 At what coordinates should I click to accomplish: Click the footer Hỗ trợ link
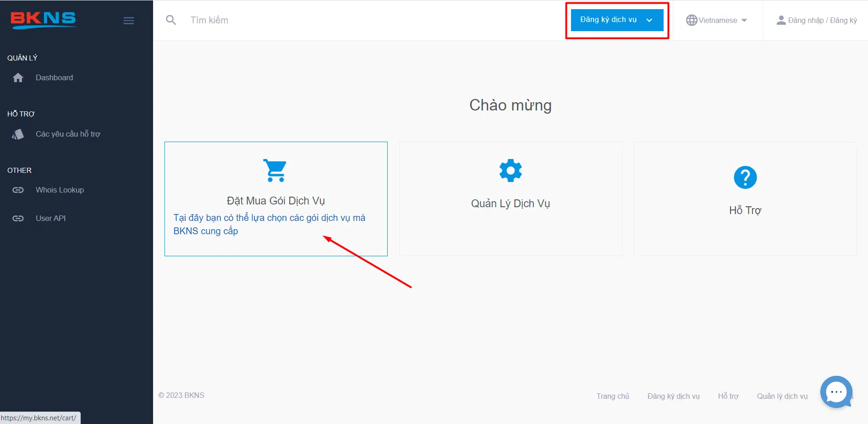[x=728, y=396]
